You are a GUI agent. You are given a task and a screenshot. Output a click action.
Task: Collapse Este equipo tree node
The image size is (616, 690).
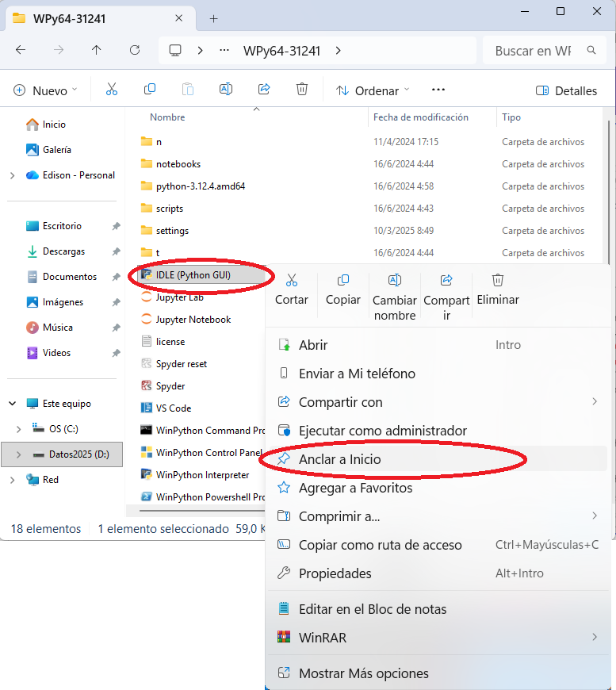(13, 404)
